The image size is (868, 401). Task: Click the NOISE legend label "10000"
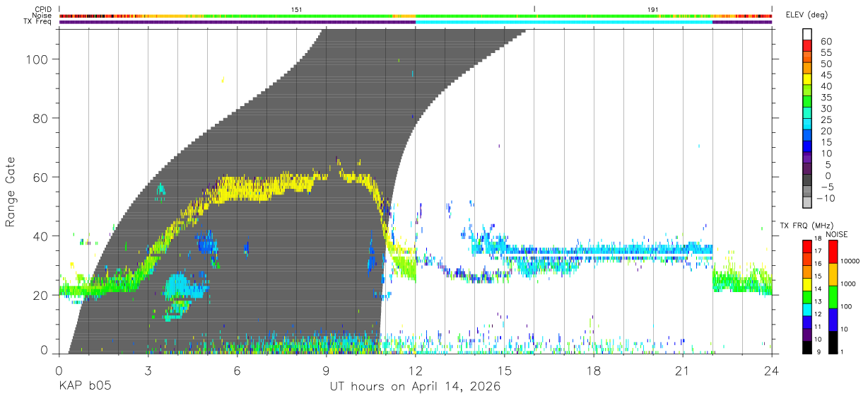click(851, 262)
